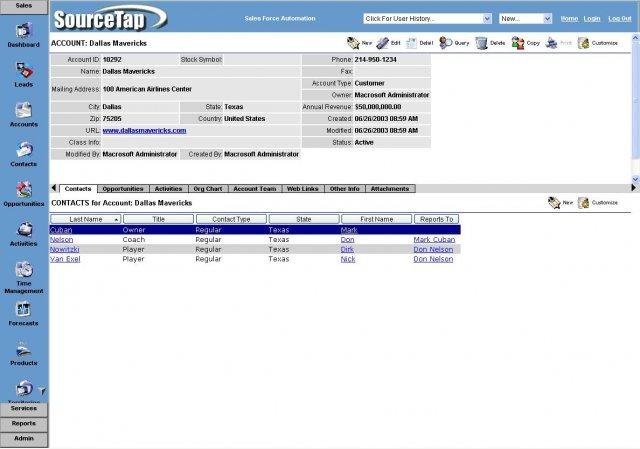Click the Login link in the header
This screenshot has width=640, height=449.
[592, 18]
